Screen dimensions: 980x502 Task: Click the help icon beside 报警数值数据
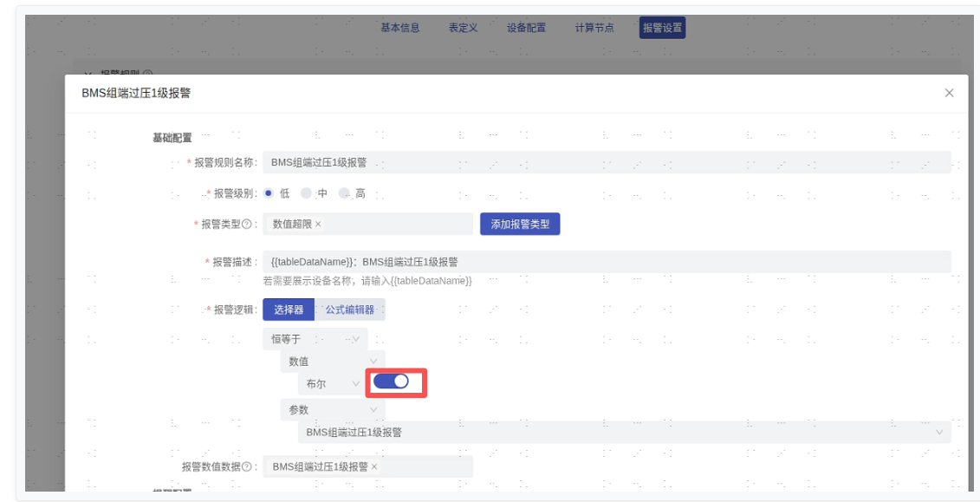(247, 467)
